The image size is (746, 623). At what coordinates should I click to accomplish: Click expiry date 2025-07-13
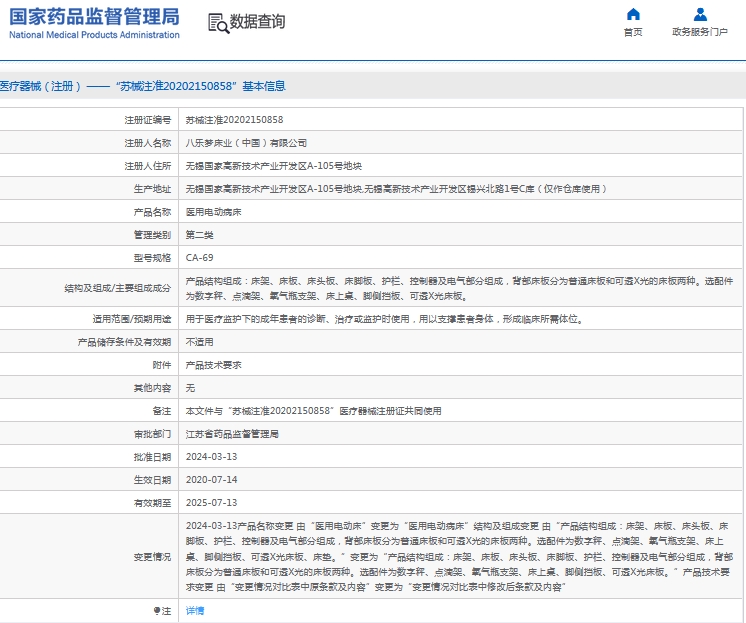(x=211, y=503)
